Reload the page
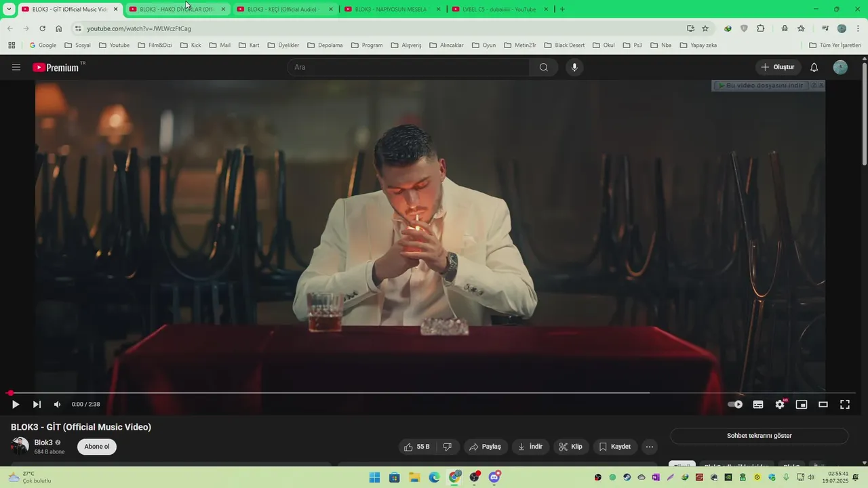 point(42,28)
